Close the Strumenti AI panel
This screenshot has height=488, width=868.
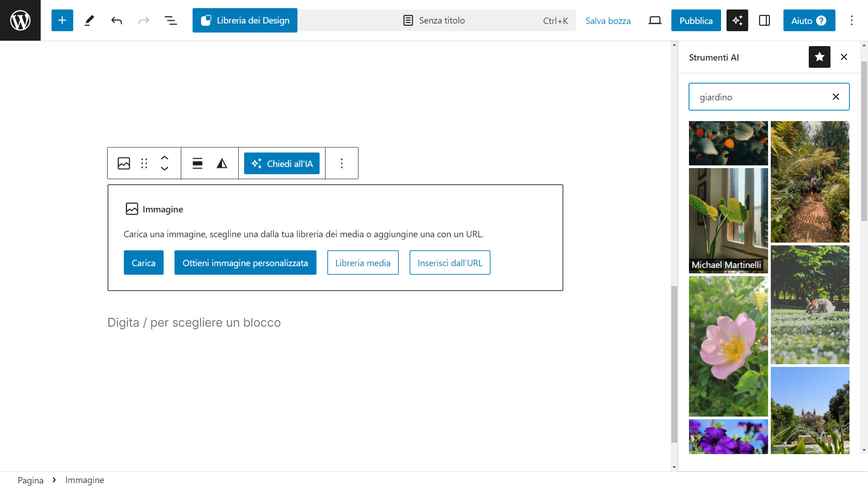844,57
